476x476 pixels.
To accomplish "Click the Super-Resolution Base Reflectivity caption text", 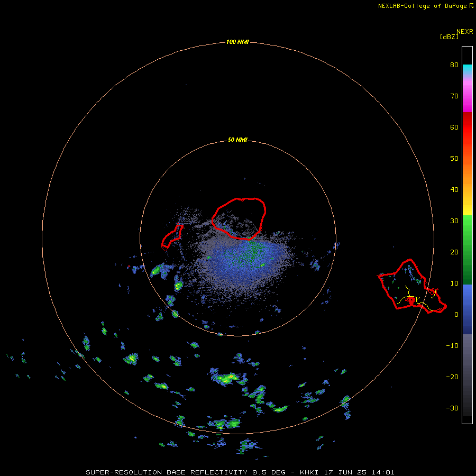I will (240, 472).
